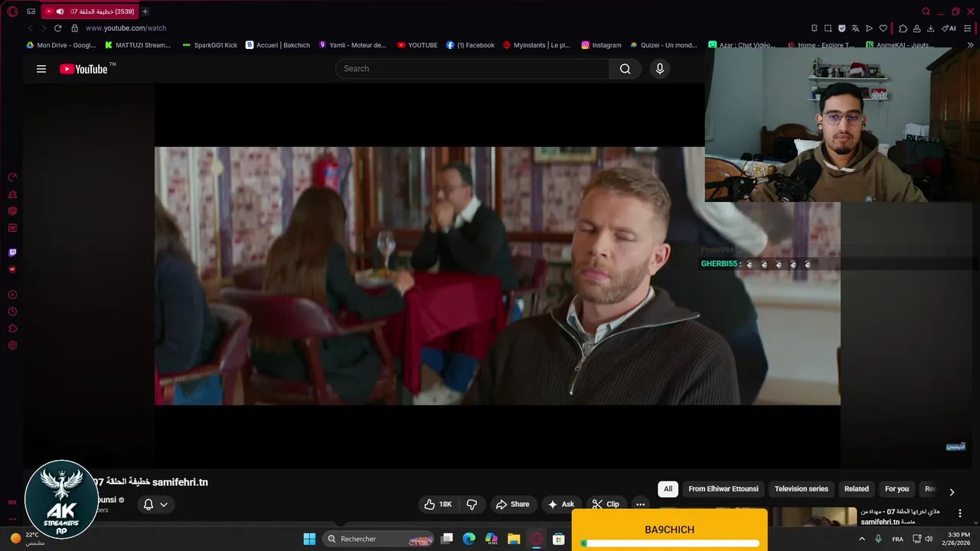The image size is (980, 551).
Task: Select the All filter chip
Action: coord(668,489)
